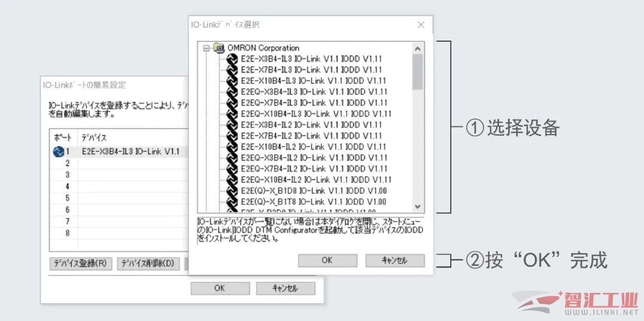Choose E2E(Q)-X_B1D8 IO-Link V1.1 IODD V1.00
Screen dimensions: 644x321
point(314,191)
